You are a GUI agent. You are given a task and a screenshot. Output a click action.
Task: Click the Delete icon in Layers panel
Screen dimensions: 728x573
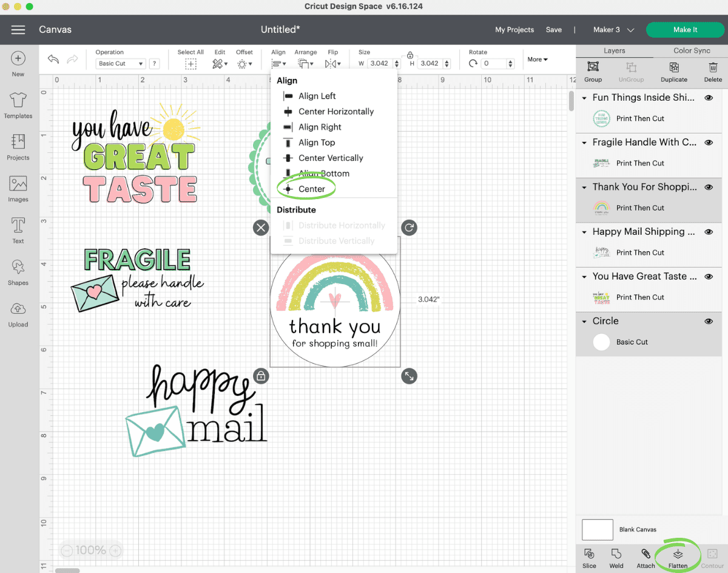pyautogui.click(x=713, y=67)
